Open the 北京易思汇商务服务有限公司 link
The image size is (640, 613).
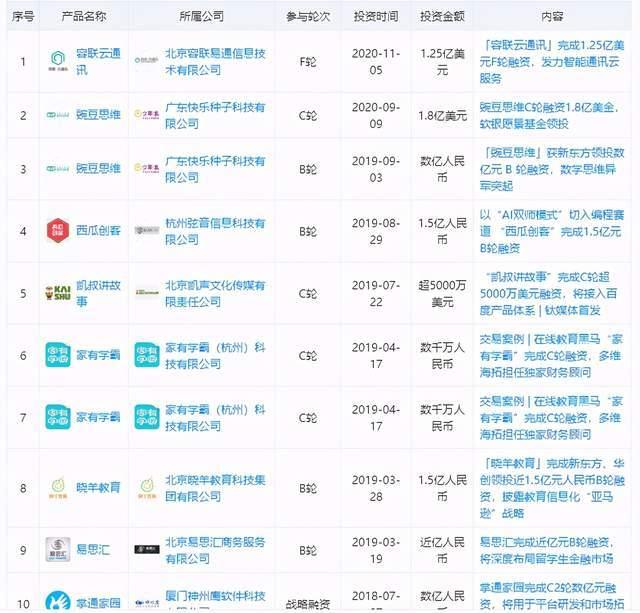(215, 550)
